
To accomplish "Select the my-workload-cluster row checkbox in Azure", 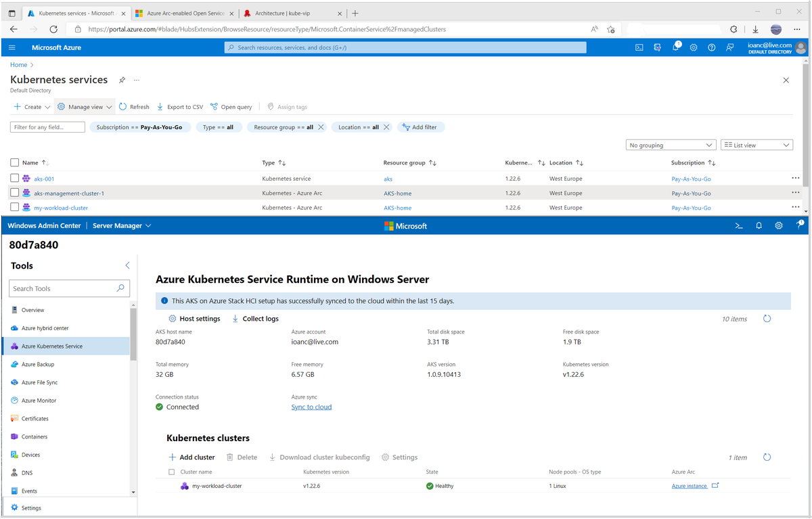I will coord(14,207).
